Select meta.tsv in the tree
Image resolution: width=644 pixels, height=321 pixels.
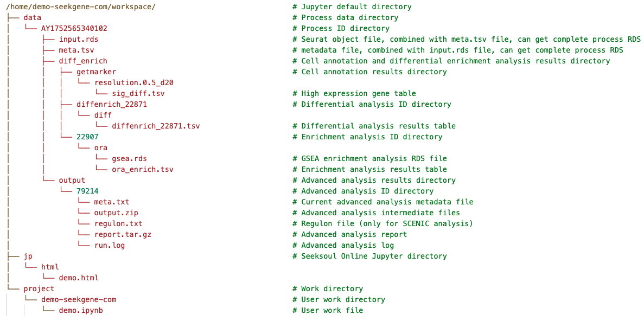click(76, 50)
